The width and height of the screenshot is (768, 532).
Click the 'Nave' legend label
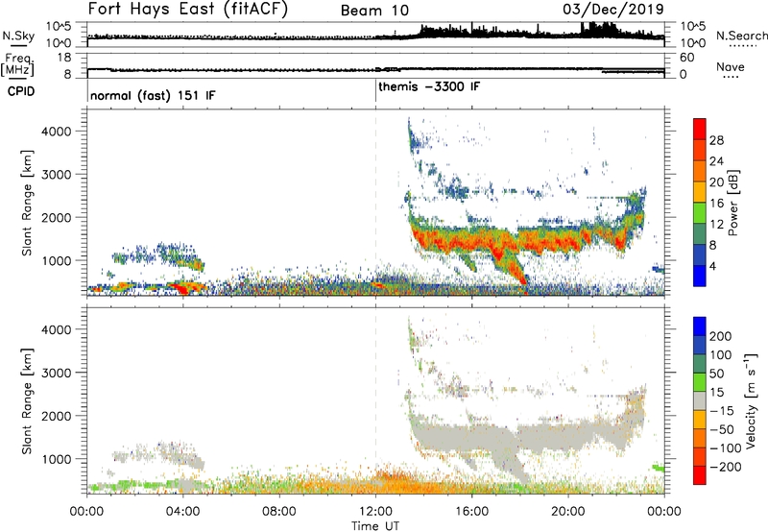pos(731,66)
